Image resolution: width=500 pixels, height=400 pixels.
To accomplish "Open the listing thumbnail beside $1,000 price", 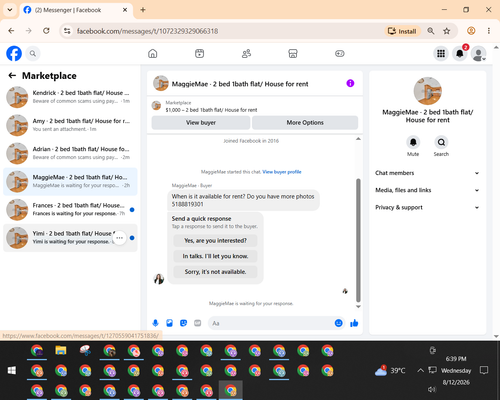I will click(156, 106).
